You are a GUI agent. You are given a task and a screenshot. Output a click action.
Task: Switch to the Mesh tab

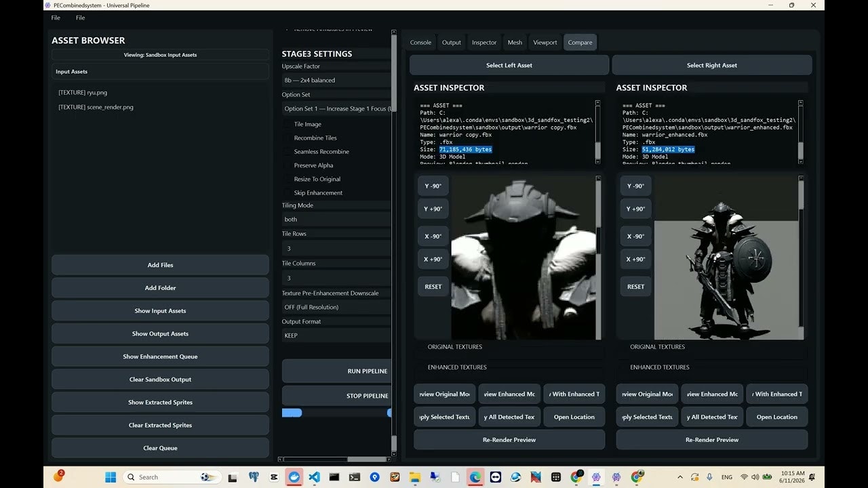pos(515,42)
